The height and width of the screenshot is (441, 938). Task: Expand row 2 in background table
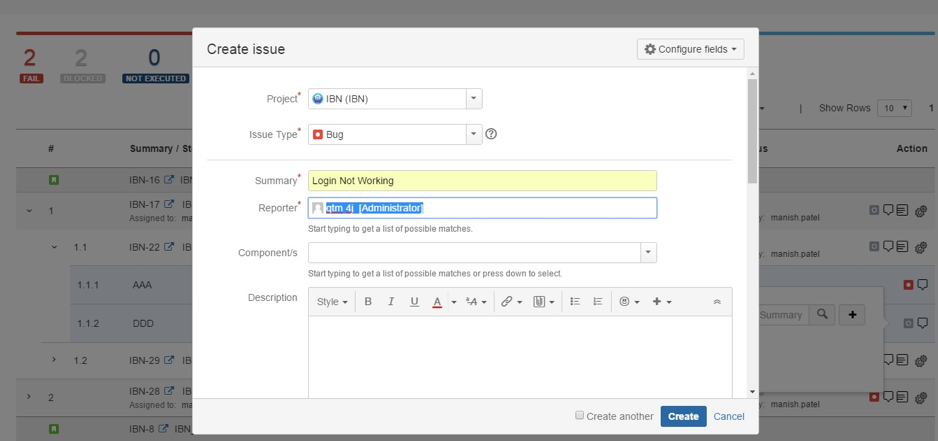(29, 397)
